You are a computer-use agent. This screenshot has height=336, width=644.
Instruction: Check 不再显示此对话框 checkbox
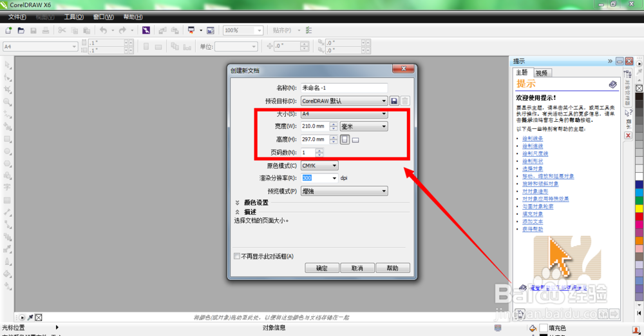point(237,256)
